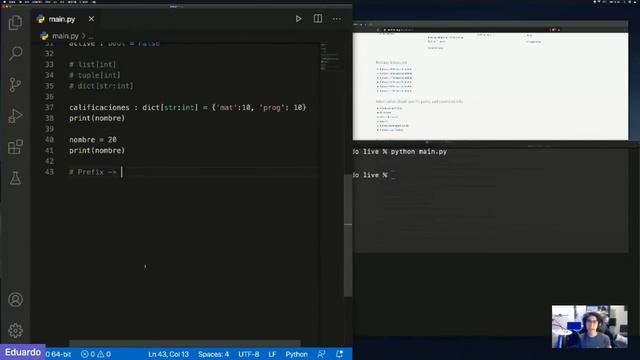Expand the breadcrumb ellipsis after main.py
The height and width of the screenshot is (360, 640).
click(x=91, y=36)
